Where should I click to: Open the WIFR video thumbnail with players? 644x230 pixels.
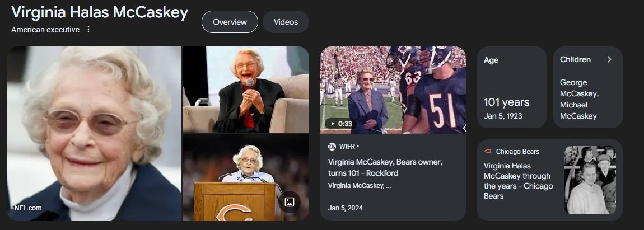(x=393, y=90)
